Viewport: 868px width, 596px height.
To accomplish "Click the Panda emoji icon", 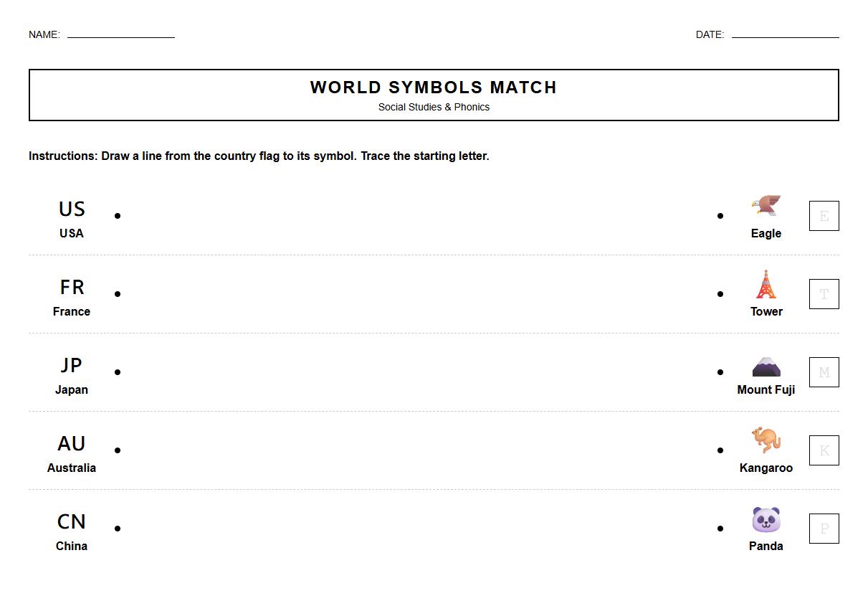I will click(766, 519).
